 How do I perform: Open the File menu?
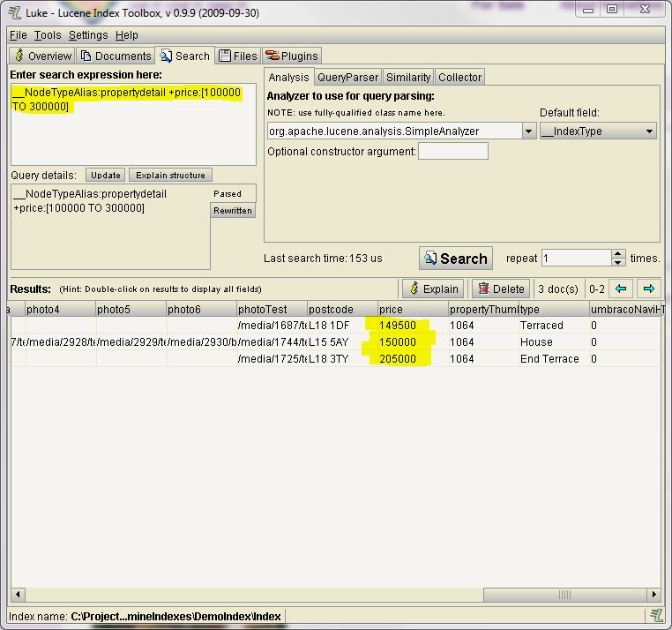point(18,35)
